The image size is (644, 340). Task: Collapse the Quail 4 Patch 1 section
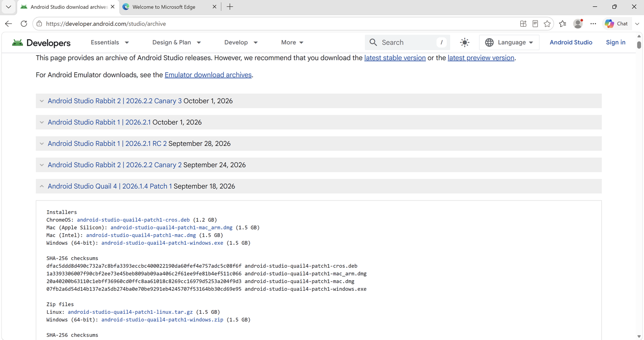pos(319,186)
